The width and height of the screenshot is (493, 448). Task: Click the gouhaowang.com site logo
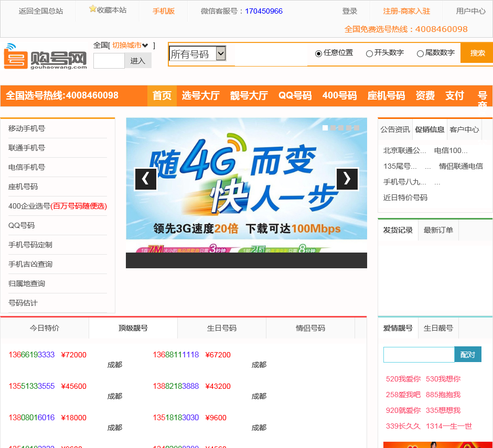45,57
